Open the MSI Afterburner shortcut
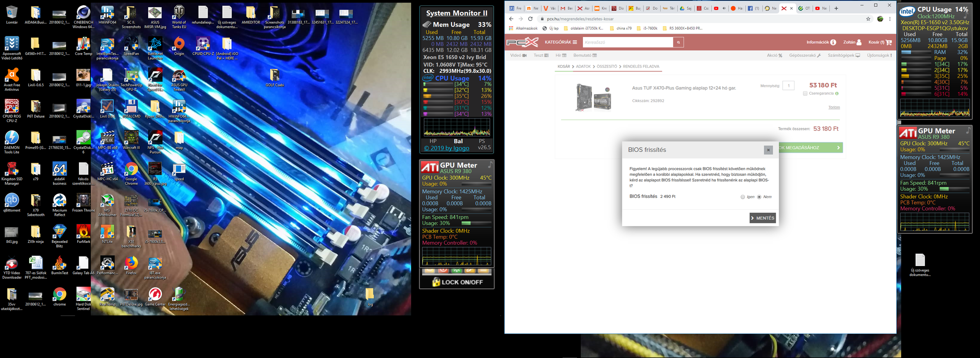The width and height of the screenshot is (980, 358). (x=107, y=205)
